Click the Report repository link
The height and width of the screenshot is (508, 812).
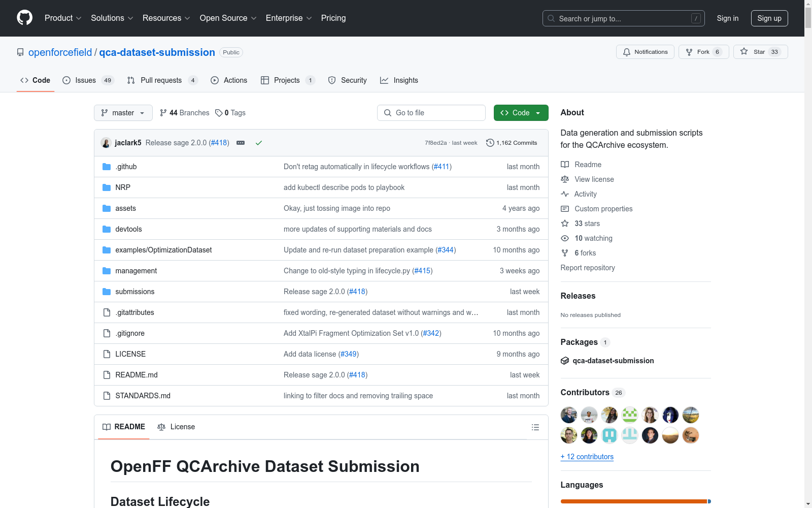[588, 268]
